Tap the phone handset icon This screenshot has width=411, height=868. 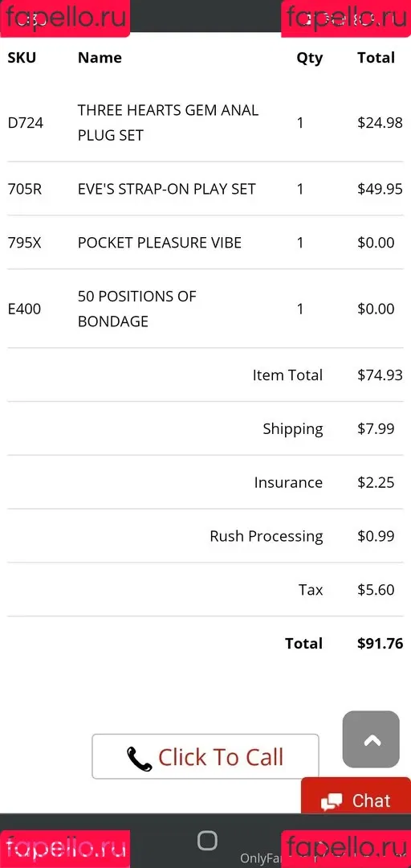(x=140, y=759)
